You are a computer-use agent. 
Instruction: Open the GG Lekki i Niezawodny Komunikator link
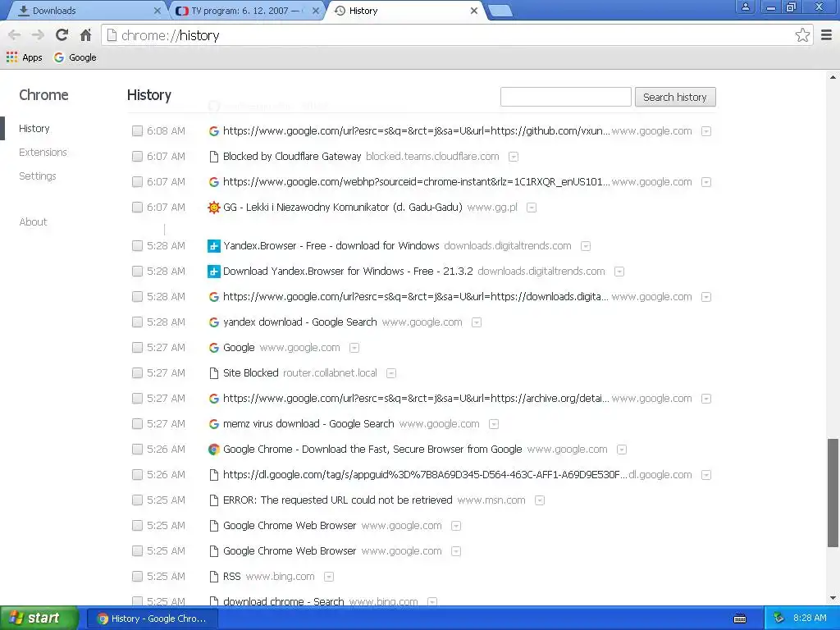(342, 208)
